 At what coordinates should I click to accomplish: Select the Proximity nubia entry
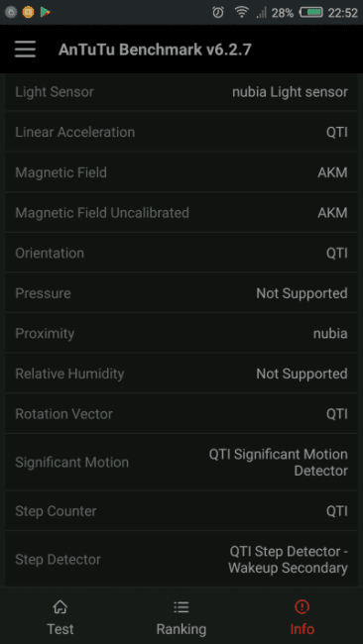181,333
